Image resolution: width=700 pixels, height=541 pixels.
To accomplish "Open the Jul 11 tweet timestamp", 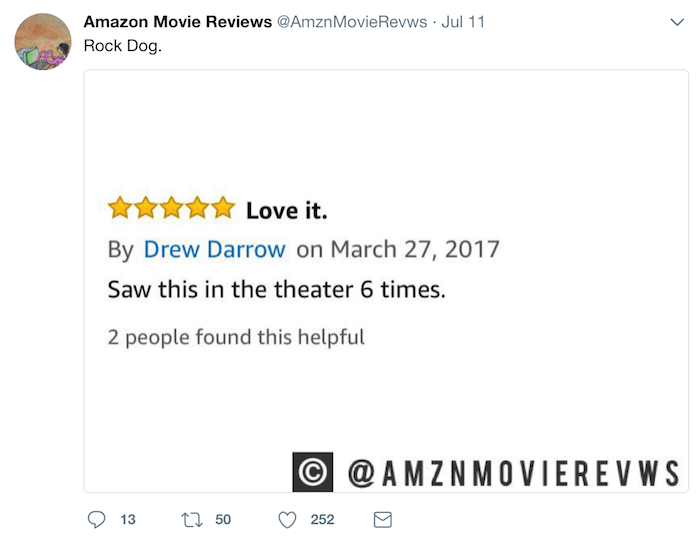I will 463,21.
